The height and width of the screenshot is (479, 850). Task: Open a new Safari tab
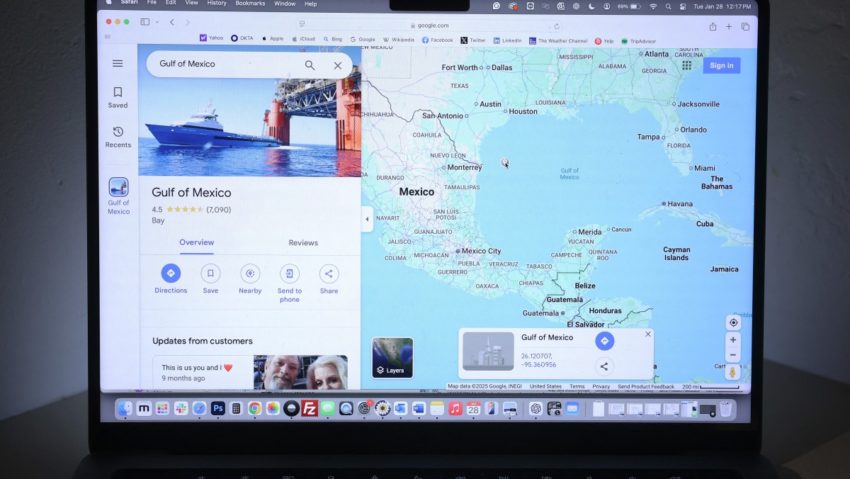pos(729,27)
